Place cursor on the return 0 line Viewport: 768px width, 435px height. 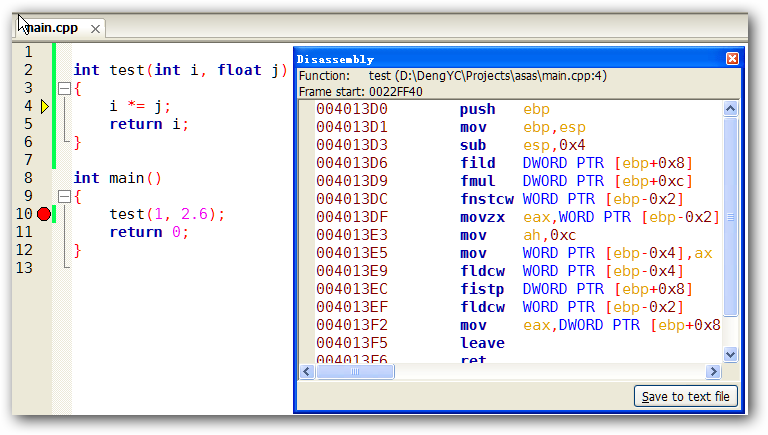(x=148, y=232)
